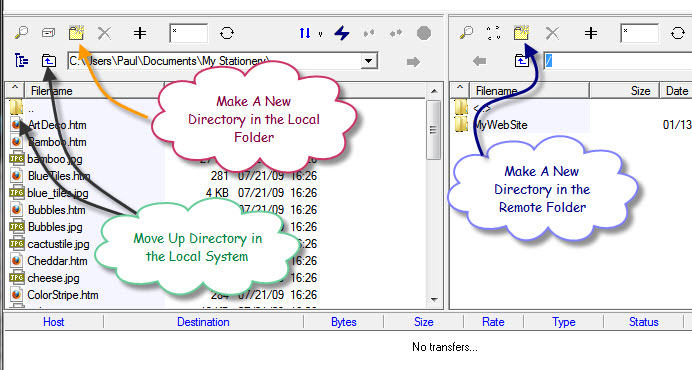The width and height of the screenshot is (692, 370).
Task: Click the remote pane selection brackets icon
Action: 493,33
